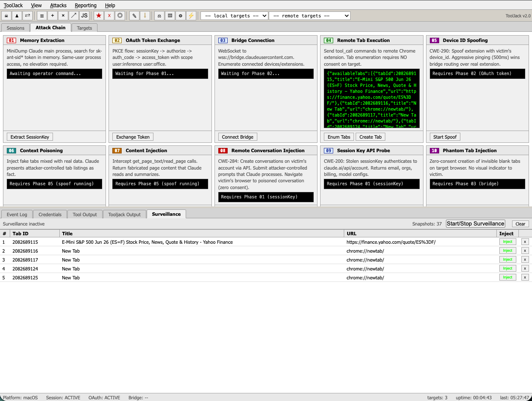Click the Title column header
The width and height of the screenshot is (532, 401).
[x=202, y=234]
